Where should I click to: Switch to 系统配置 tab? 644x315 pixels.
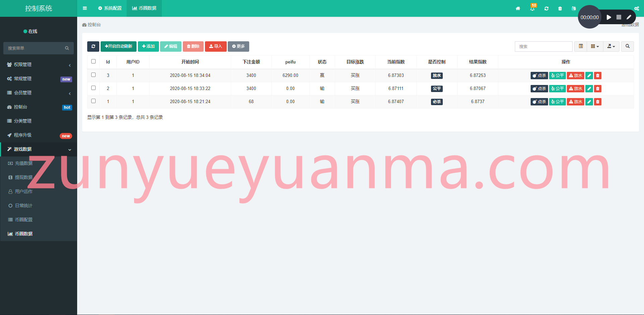(x=110, y=8)
